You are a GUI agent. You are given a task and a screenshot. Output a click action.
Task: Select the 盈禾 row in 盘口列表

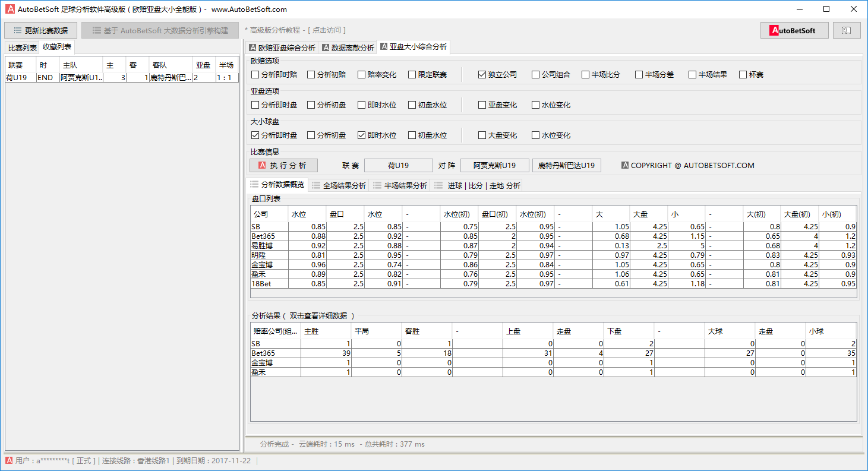[554, 274]
